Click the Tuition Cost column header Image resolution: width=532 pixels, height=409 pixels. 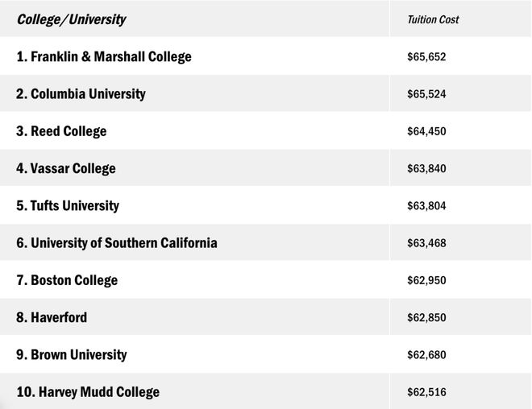coord(433,19)
